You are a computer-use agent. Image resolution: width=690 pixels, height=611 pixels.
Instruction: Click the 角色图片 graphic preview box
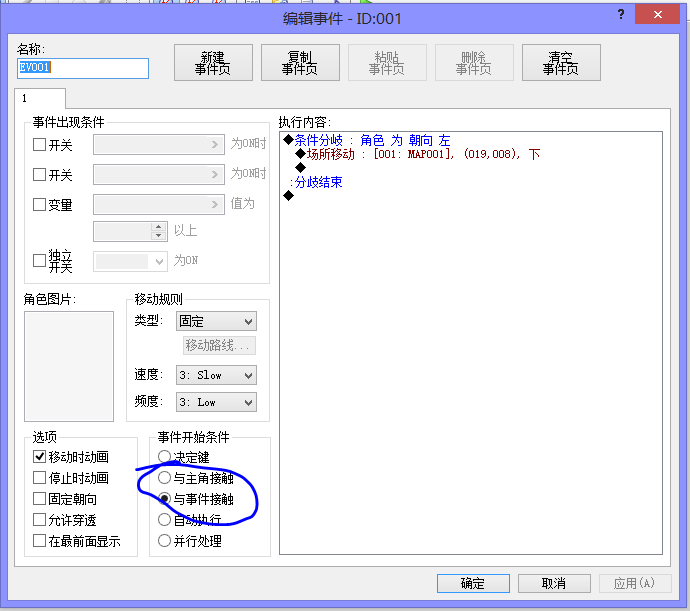(x=69, y=366)
